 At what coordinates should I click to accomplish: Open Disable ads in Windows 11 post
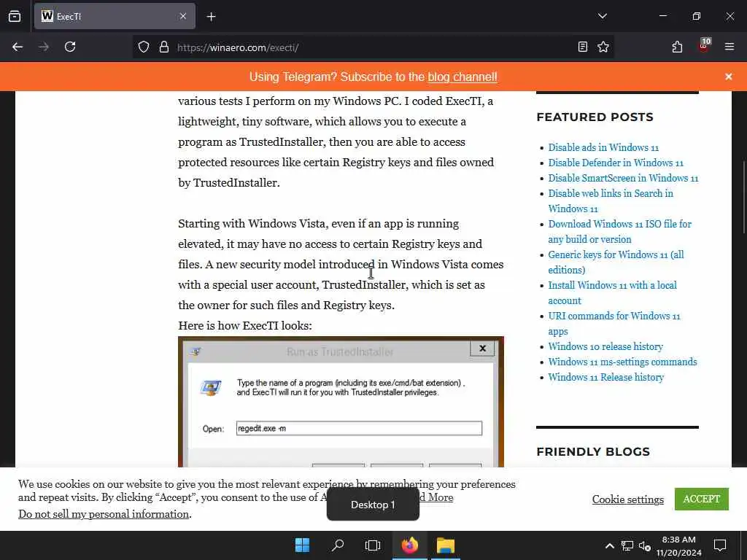(603, 147)
